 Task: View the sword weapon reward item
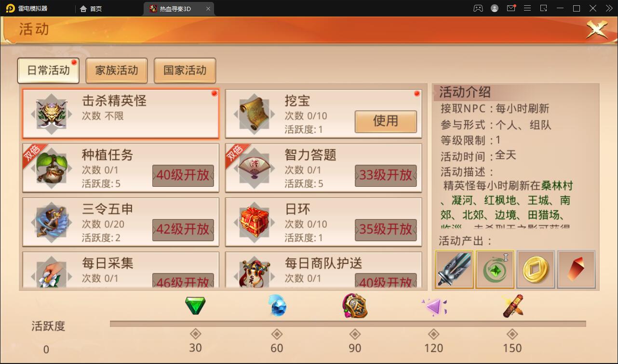click(454, 270)
